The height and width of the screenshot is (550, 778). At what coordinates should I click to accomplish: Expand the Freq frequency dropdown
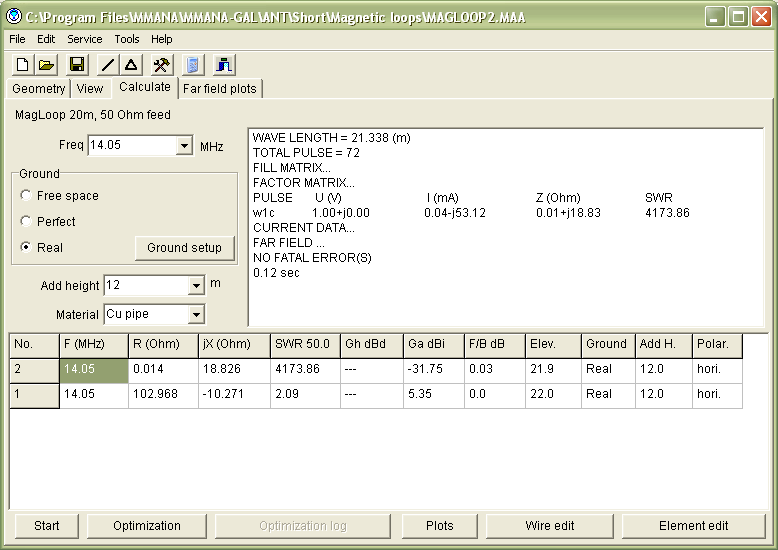184,146
